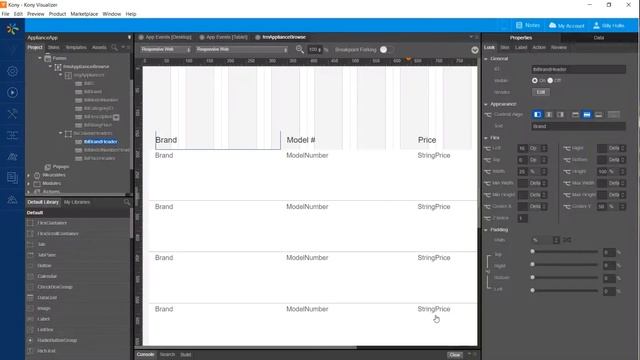Select lblBrandHeader in project tree

[100, 142]
